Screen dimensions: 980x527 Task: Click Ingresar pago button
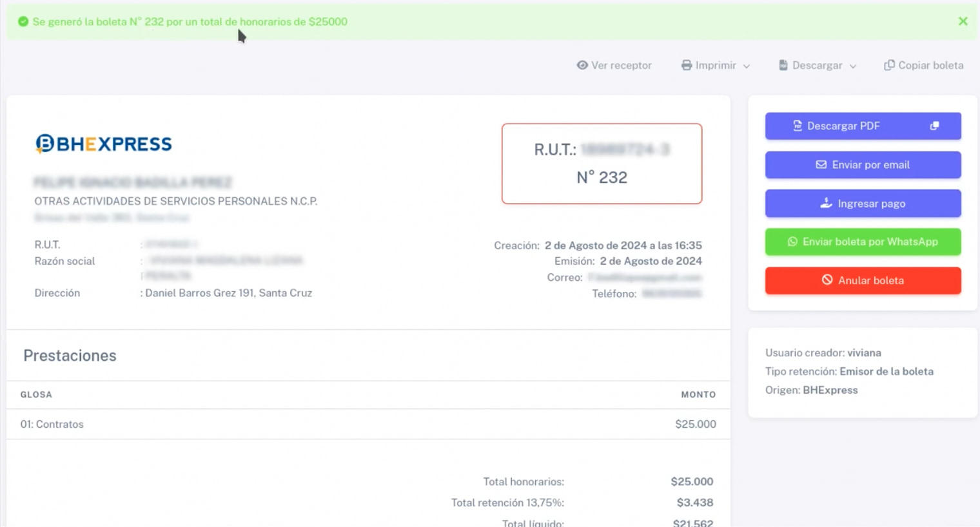coord(863,204)
